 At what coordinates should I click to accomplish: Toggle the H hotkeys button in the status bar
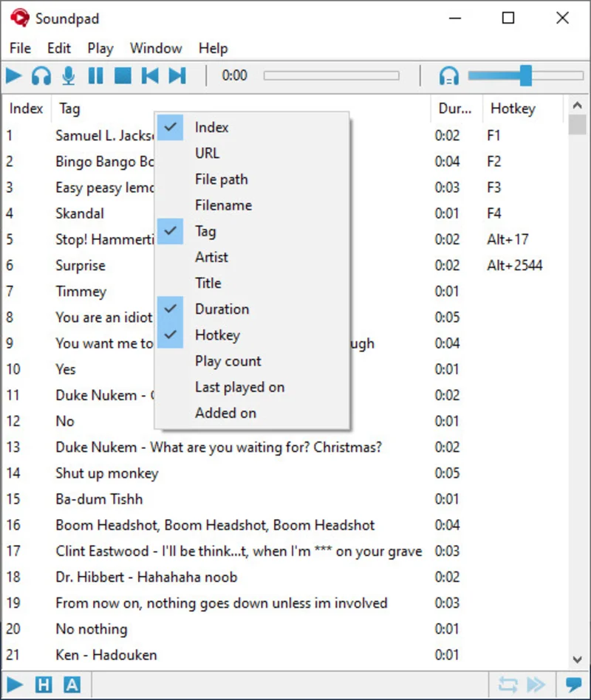point(44,684)
